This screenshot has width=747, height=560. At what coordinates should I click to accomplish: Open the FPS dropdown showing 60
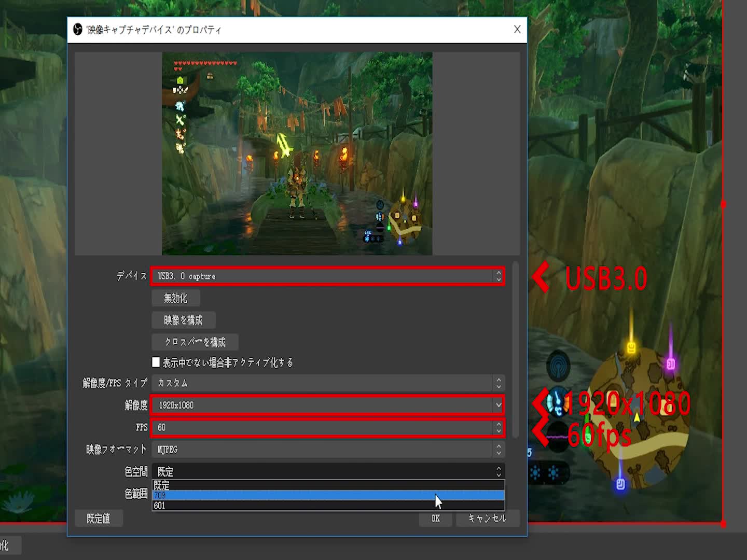tap(328, 427)
